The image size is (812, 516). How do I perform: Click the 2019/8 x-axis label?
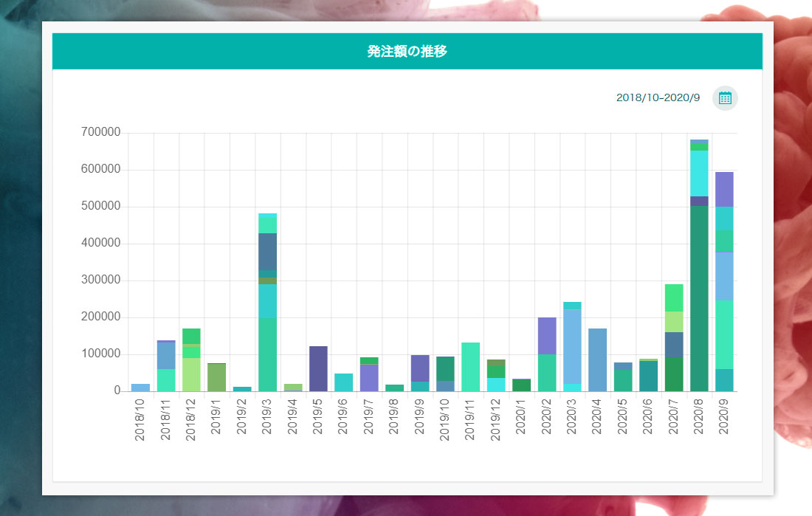coord(393,416)
